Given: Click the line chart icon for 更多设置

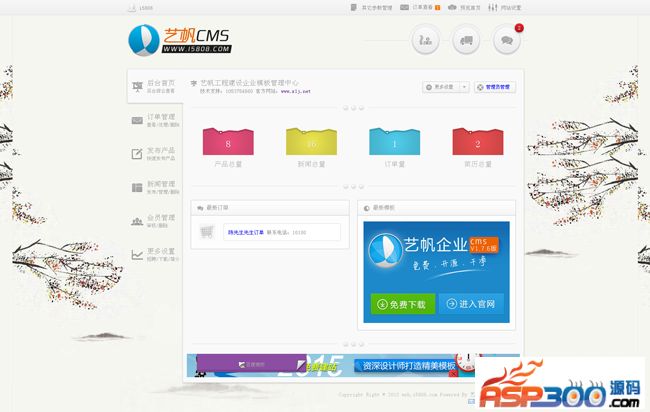Looking at the screenshot, I should [137, 255].
